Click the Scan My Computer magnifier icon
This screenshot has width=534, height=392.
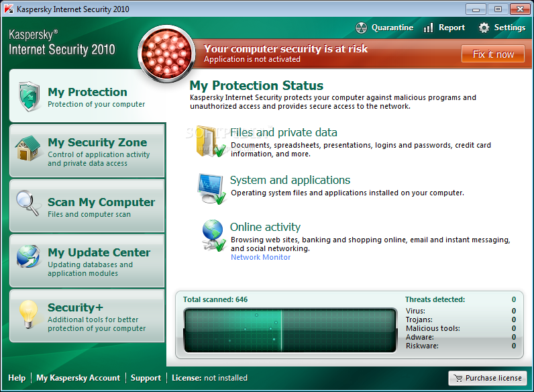[28, 203]
